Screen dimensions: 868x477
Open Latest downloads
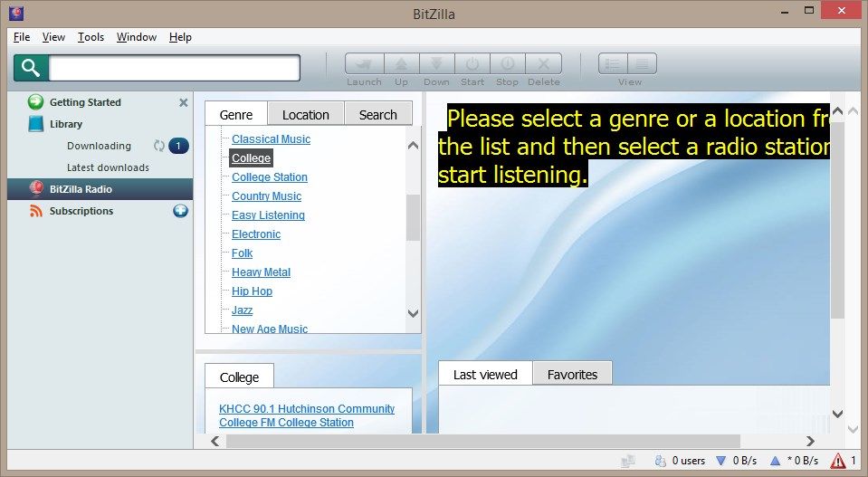[x=108, y=167]
